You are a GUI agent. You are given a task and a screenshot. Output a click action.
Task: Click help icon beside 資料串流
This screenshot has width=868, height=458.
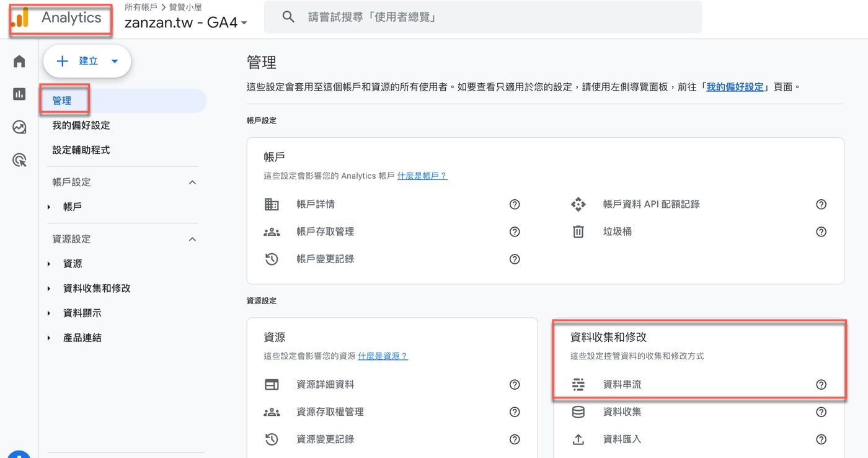coord(821,384)
